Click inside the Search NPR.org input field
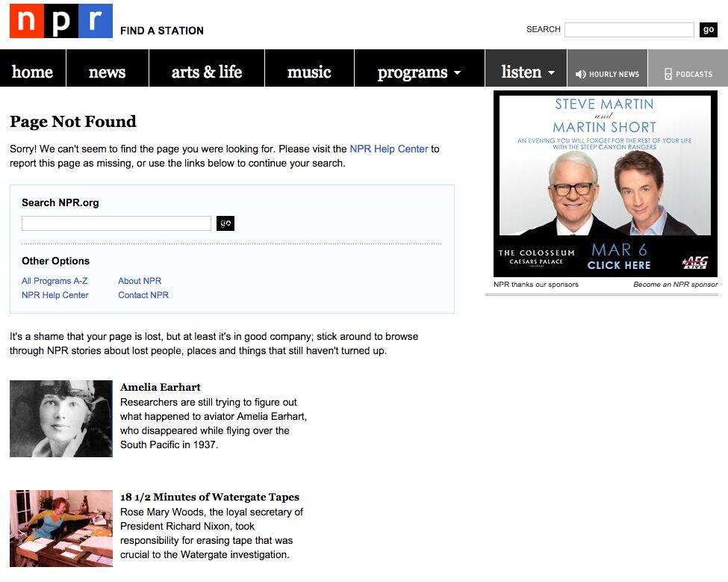This screenshot has height=582, width=728. [116, 223]
